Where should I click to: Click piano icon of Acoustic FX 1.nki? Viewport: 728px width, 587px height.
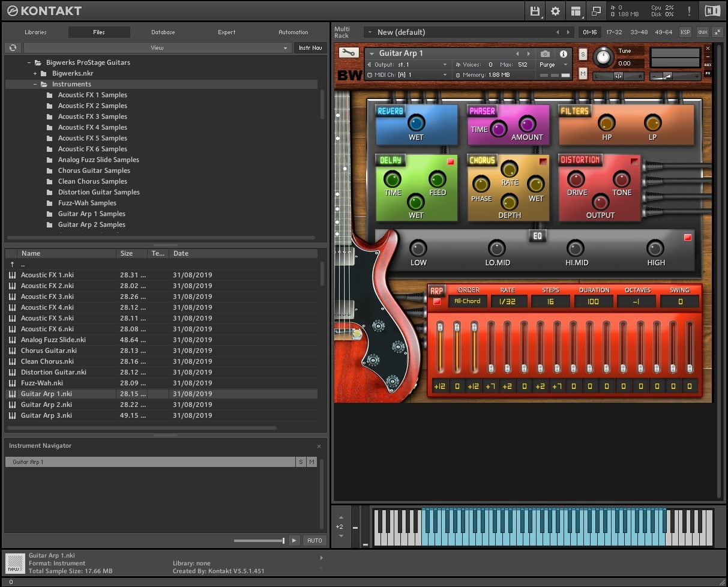[x=12, y=275]
